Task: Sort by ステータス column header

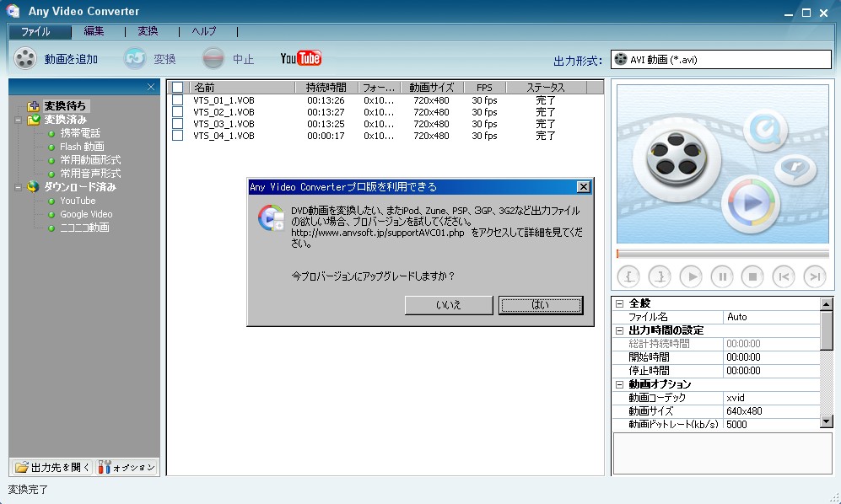Action: [546, 88]
